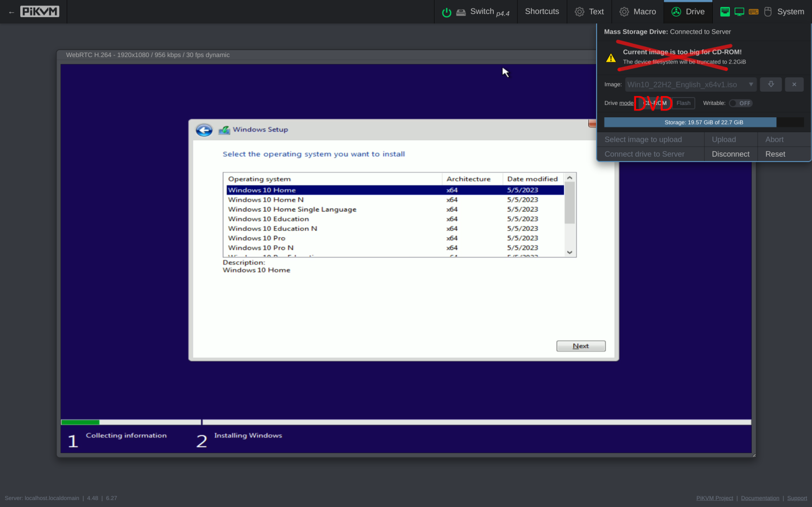Click the Windows Setup back arrow

pos(204,130)
